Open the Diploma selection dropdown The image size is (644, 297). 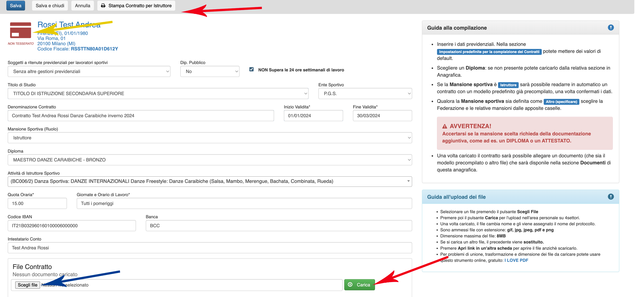pos(209,160)
